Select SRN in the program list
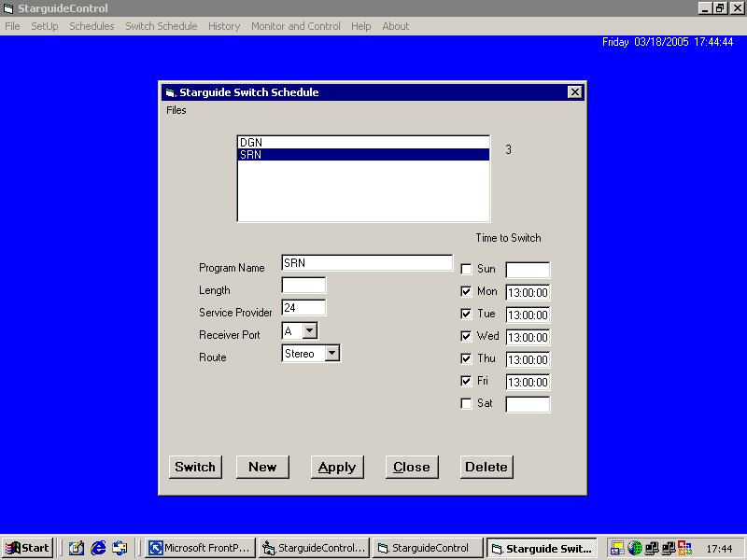Screen dimensions: 747x560 [363, 155]
